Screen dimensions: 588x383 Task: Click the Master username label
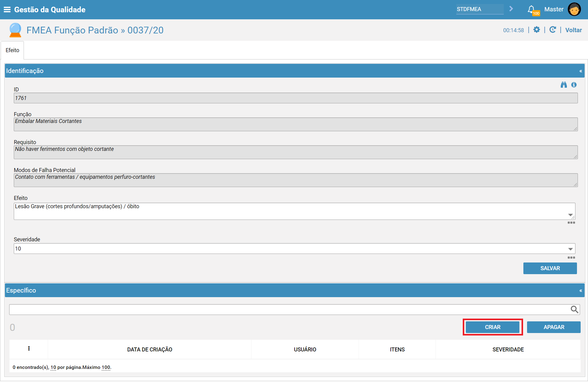click(554, 9)
